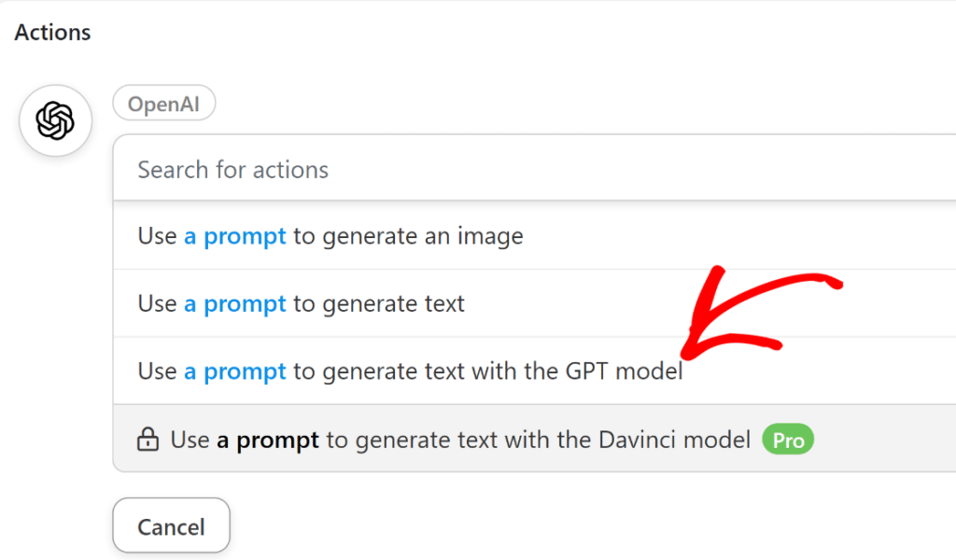Dismiss the action picker with Cancel
The width and height of the screenshot is (956, 560).
171,525
